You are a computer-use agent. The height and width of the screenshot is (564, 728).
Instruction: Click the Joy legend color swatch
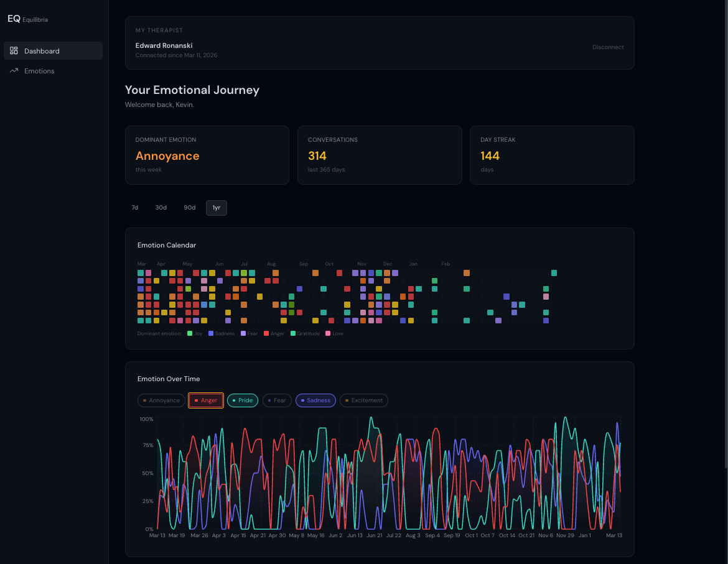click(x=190, y=333)
